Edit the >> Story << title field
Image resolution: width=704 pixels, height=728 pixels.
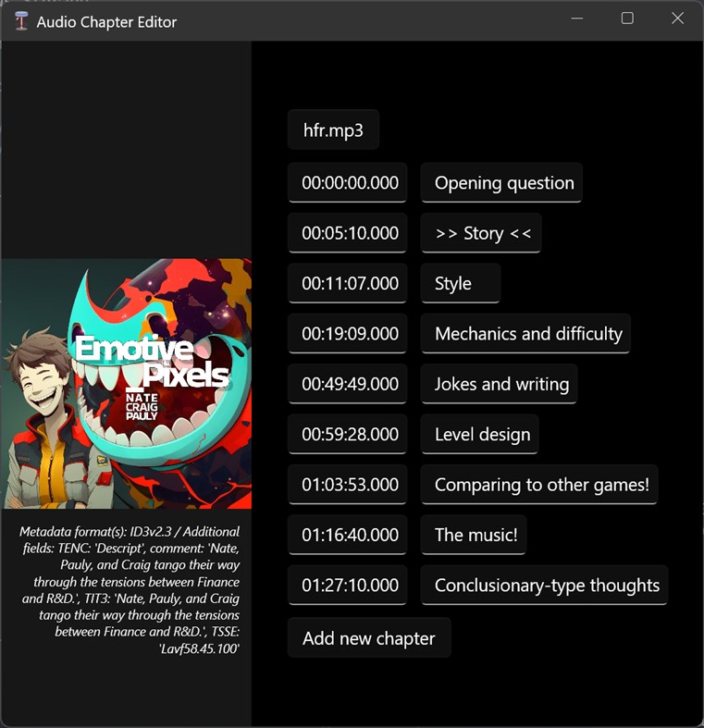pyautogui.click(x=481, y=232)
